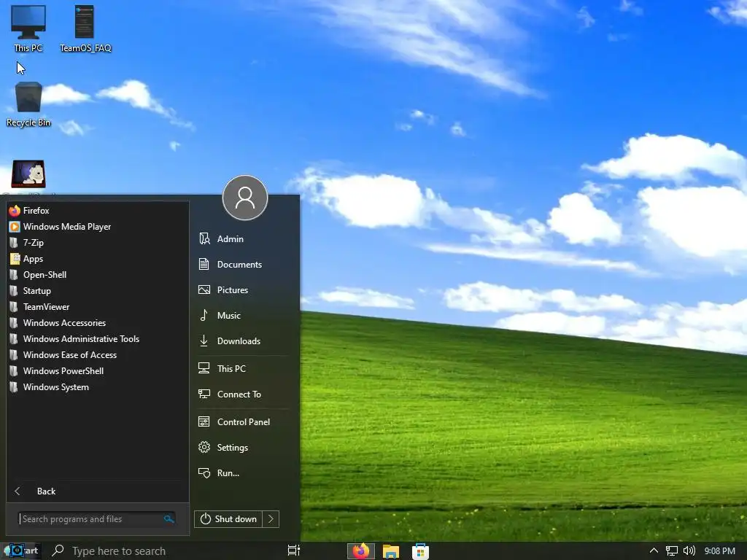Click the taskbar Type here to search box
747x560 pixels.
(x=162, y=551)
